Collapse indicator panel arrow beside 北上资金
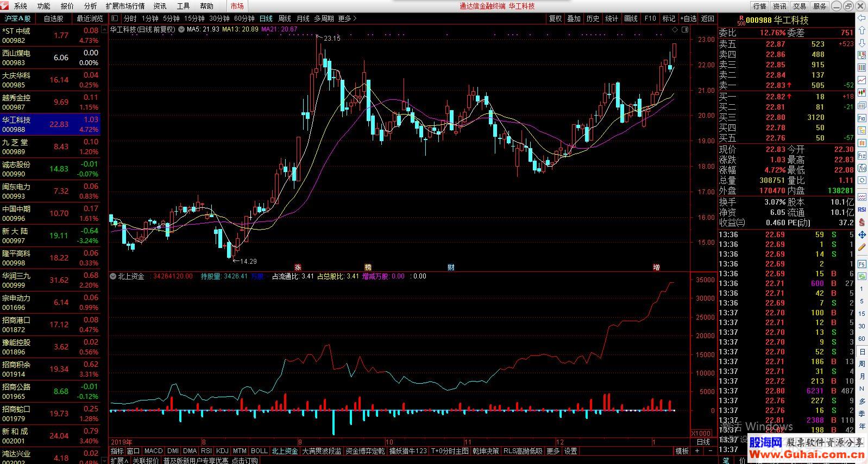Screen dimensions: 868x464 tap(113, 276)
